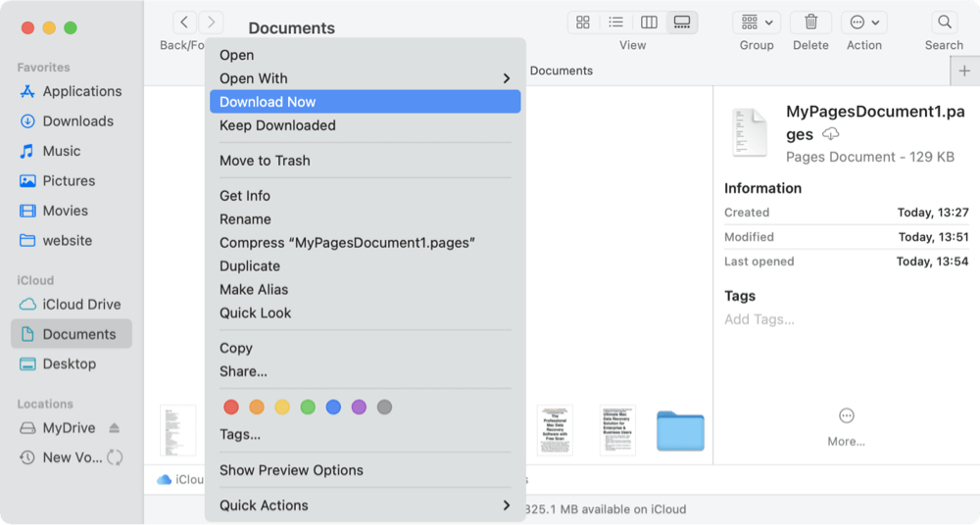Click the MyPagesDocument1 file preview icon
The image size is (980, 525).
click(750, 132)
